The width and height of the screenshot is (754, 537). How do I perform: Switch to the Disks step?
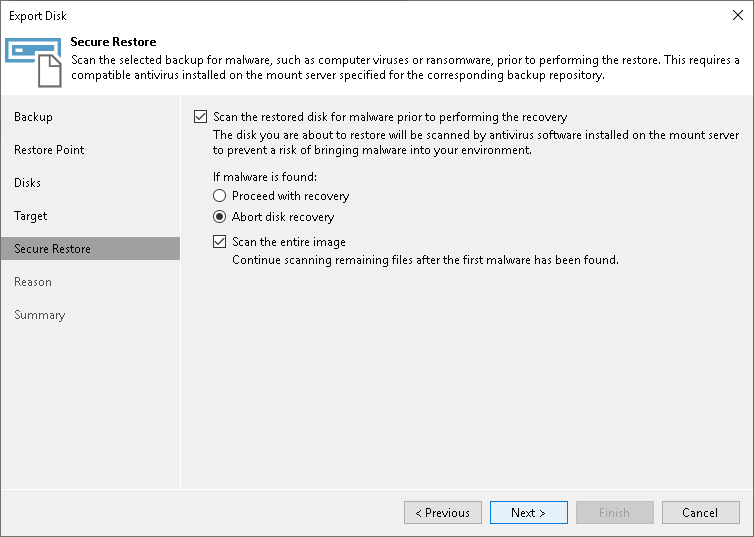tap(28, 183)
